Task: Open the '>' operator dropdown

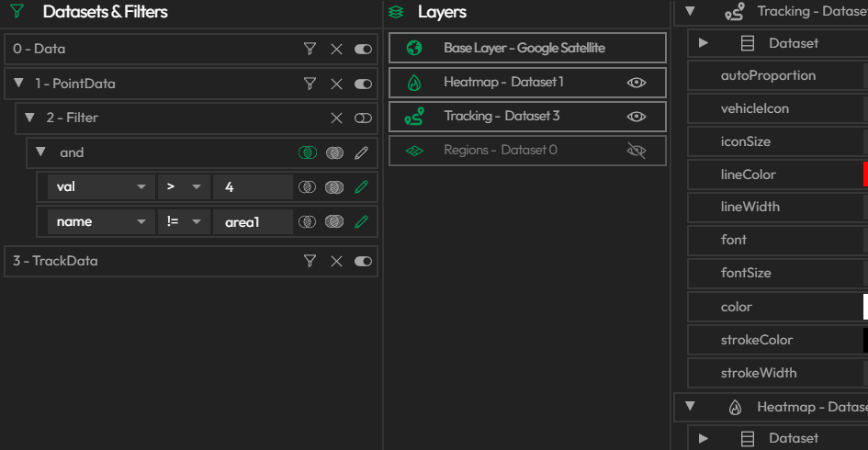Action: pyautogui.click(x=184, y=187)
